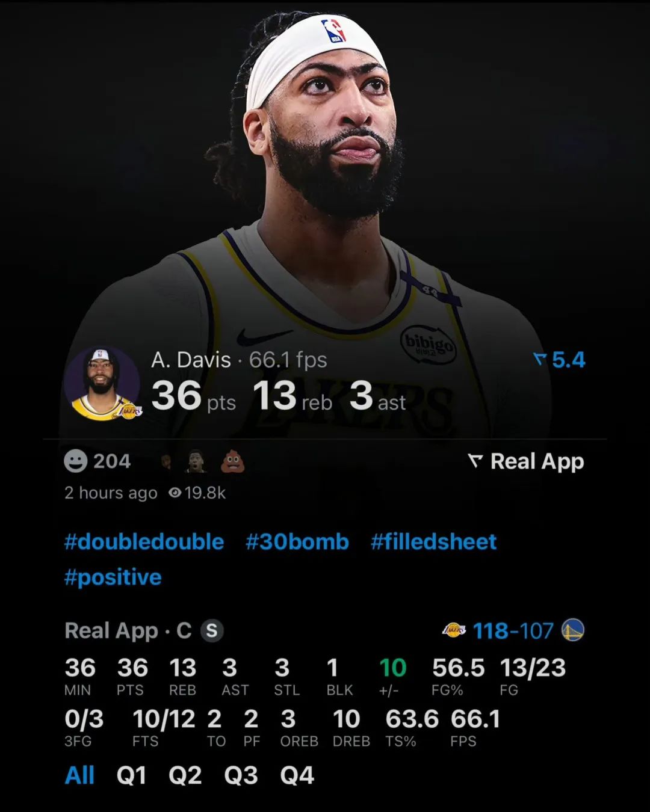Open the 118-107 game score
The height and width of the screenshot is (812, 650).
(513, 631)
